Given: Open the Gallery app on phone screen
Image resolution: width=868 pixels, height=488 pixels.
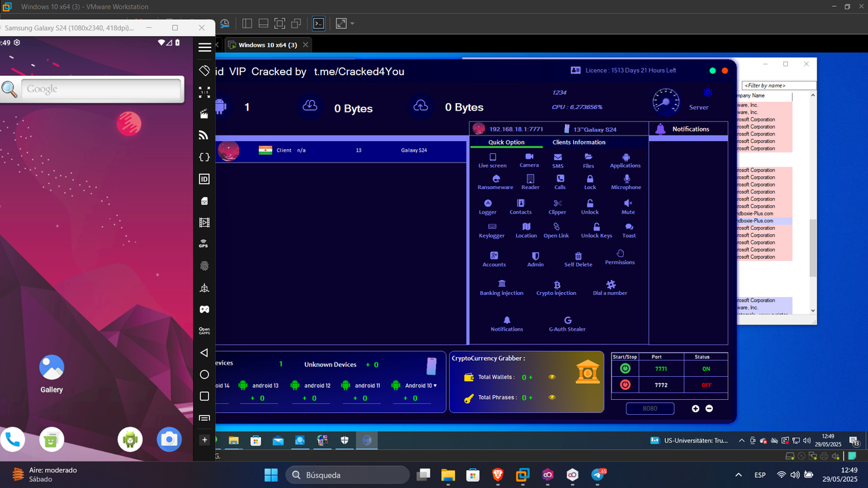Looking at the screenshot, I should tap(52, 373).
